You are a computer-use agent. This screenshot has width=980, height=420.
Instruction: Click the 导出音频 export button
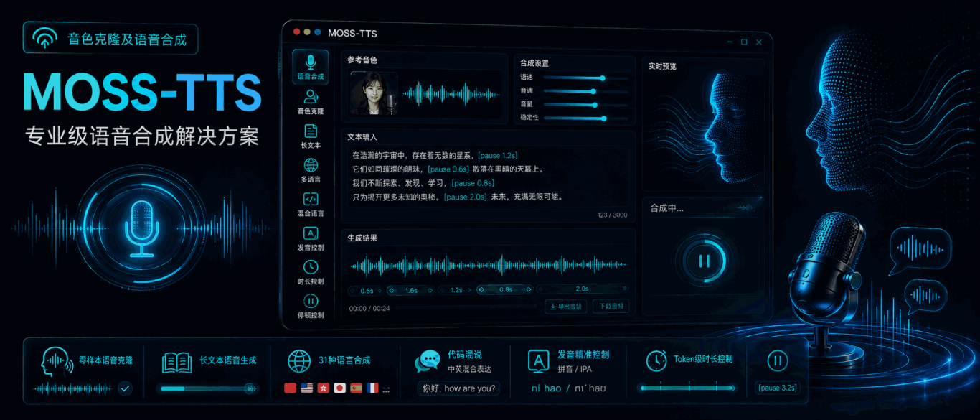point(566,307)
